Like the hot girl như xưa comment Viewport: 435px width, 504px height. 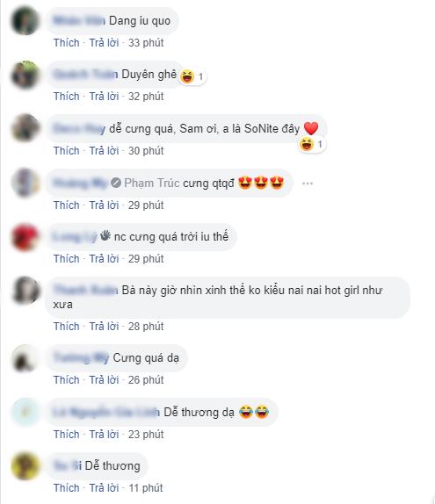pos(66,327)
